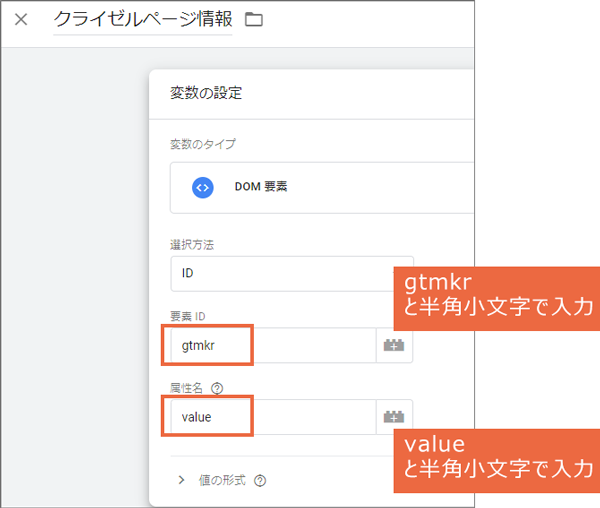Click the 属性名 input field containing value

point(273,417)
